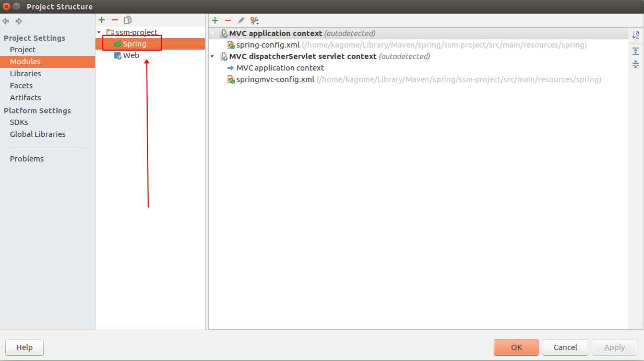Close the Project Structure window
Viewport: 644px width, 361px height.
pyautogui.click(x=6, y=6)
